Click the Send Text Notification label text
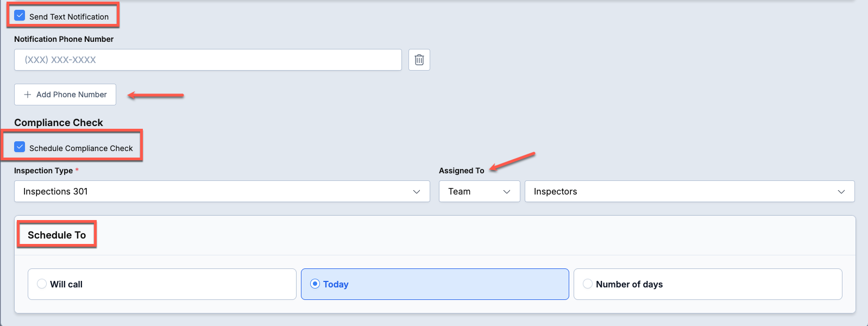 69,17
